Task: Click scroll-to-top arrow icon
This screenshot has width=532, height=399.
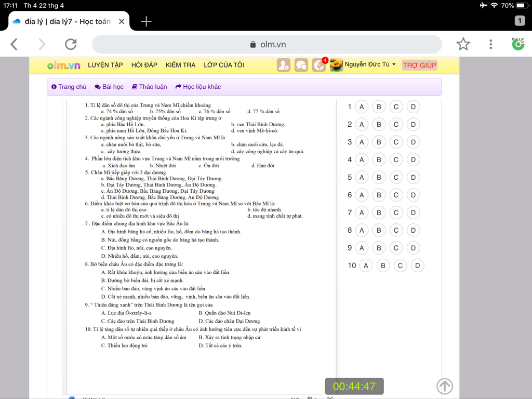Action: (445, 386)
